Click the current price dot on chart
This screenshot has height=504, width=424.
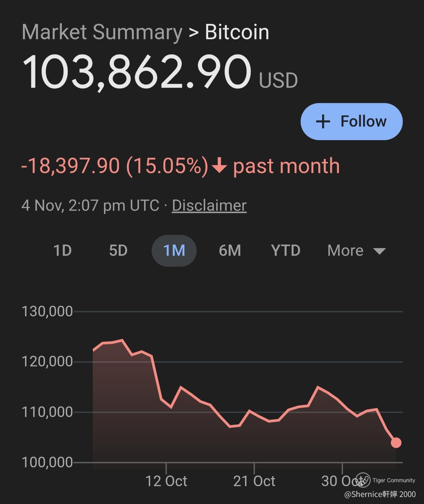(396, 443)
